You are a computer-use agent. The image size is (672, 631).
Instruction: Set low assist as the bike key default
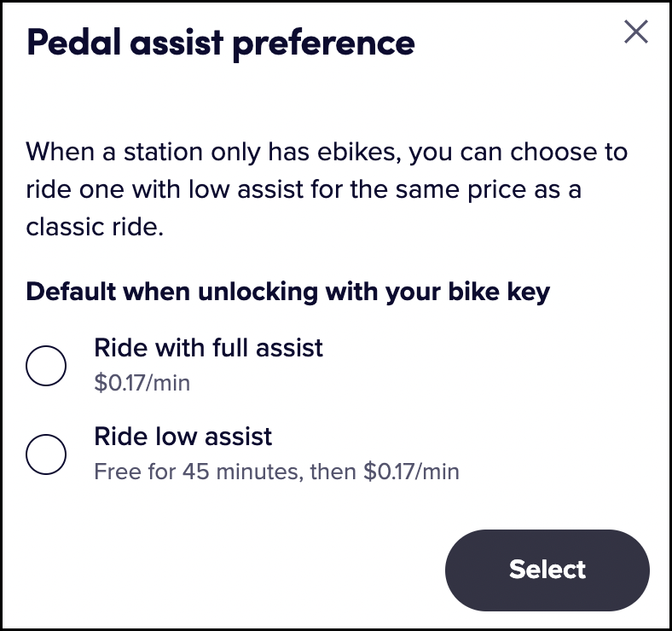(x=46, y=454)
